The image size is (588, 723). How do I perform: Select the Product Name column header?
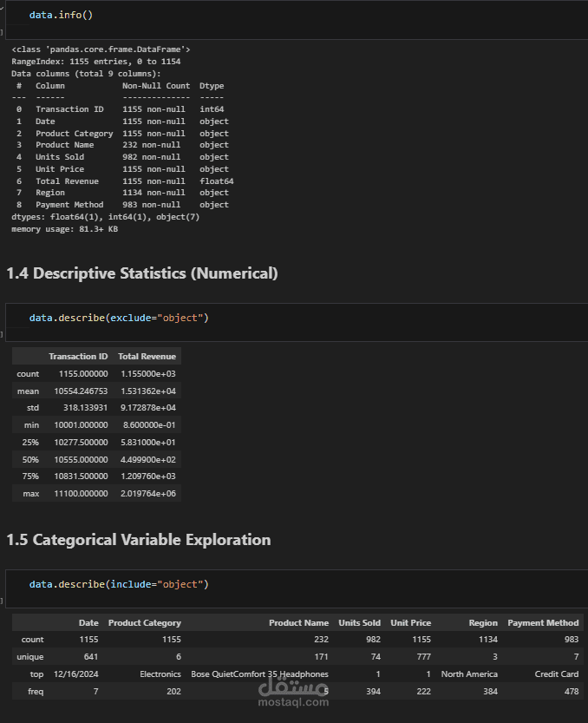(x=298, y=623)
